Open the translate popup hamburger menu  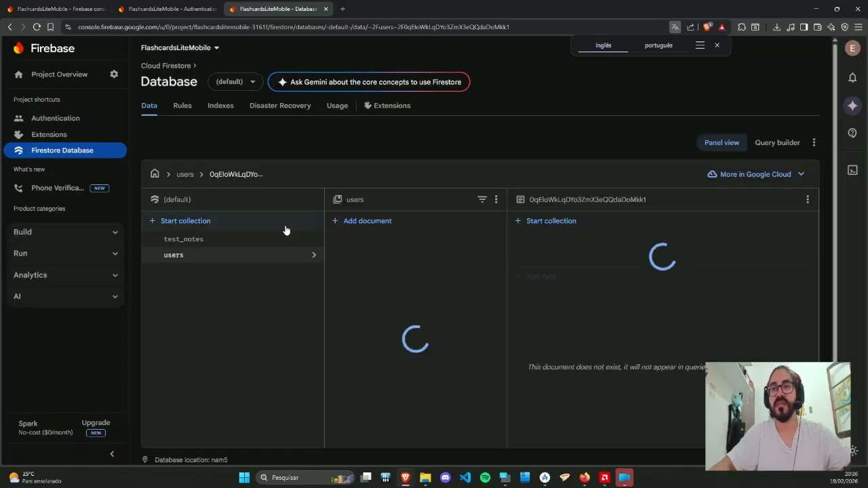point(700,45)
